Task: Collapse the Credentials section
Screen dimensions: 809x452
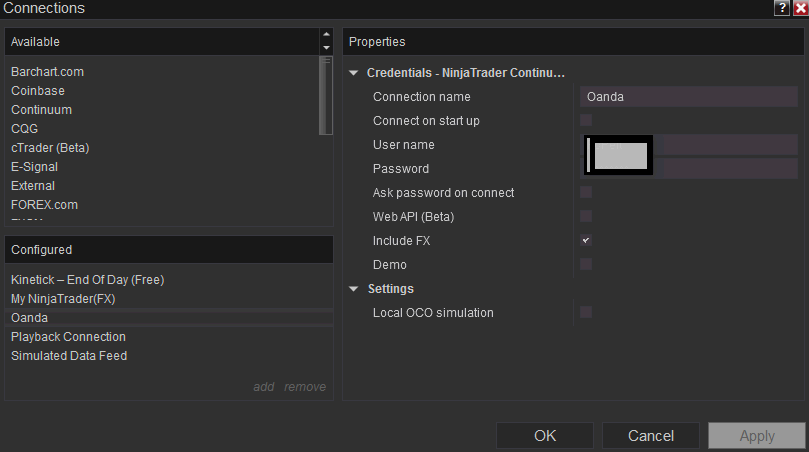Action: (x=353, y=73)
